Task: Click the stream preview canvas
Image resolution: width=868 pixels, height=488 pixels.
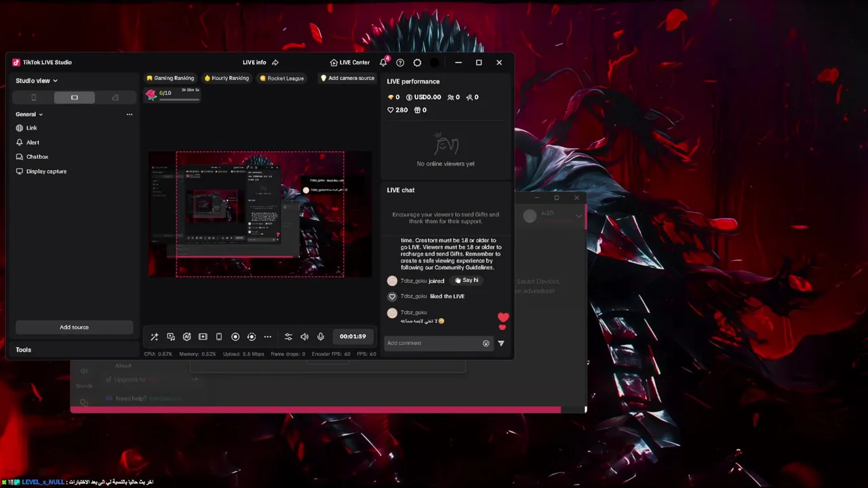Action: 260,214
